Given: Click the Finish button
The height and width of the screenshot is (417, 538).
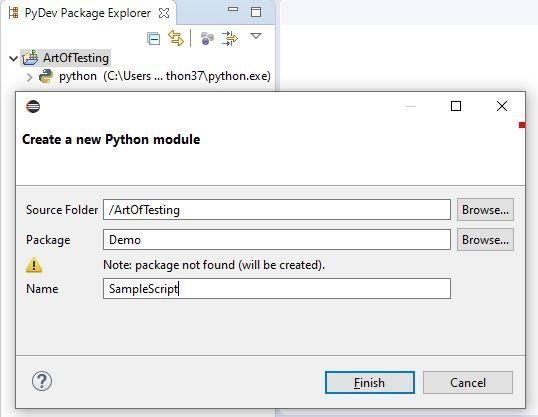Looking at the screenshot, I should [370, 382].
